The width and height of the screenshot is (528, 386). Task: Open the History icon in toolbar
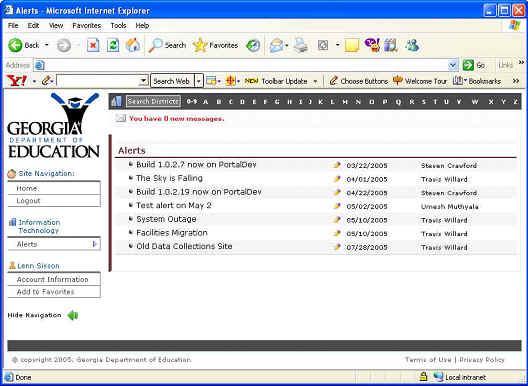click(253, 45)
